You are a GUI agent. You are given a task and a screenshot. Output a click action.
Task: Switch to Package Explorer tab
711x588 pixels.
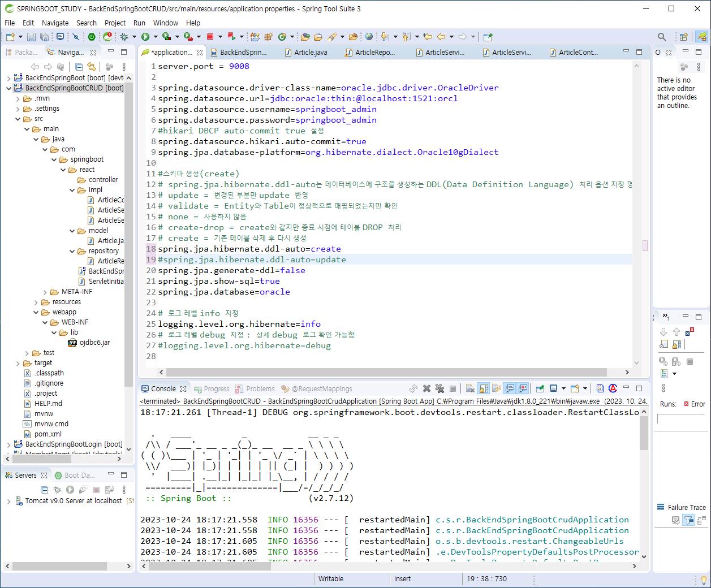(22, 52)
